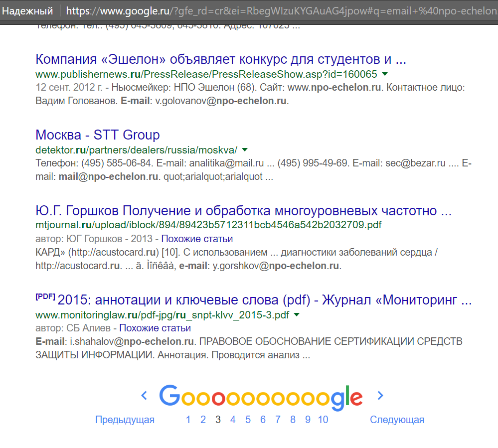Open dropdown arrow beside monitoringlaw.ru URL
This screenshot has width=498, height=448.
pyautogui.click(x=297, y=315)
